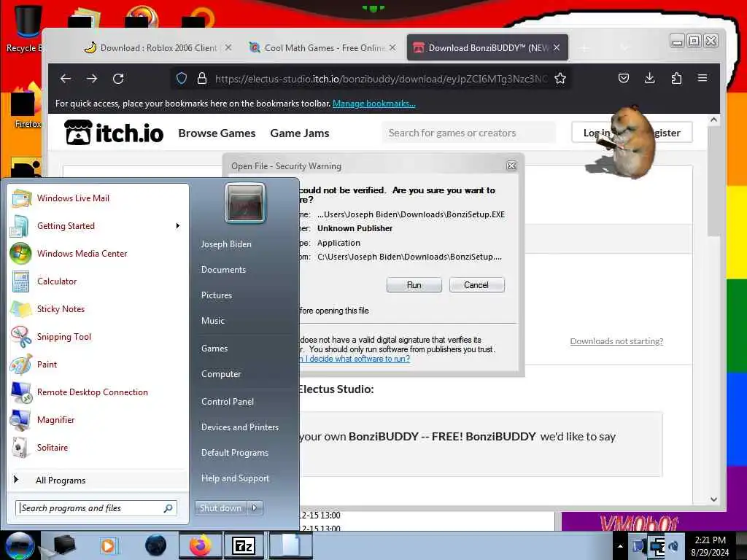Screen dimensions: 747x560
Task: Open Devices and Printers in Start menu
Action: coord(239,427)
